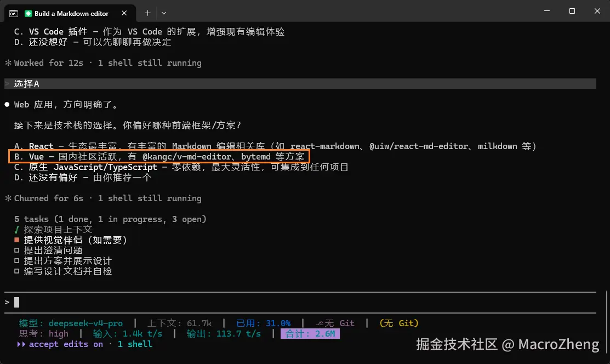
Task: Click the Git branch icon in status line
Action: (320, 323)
